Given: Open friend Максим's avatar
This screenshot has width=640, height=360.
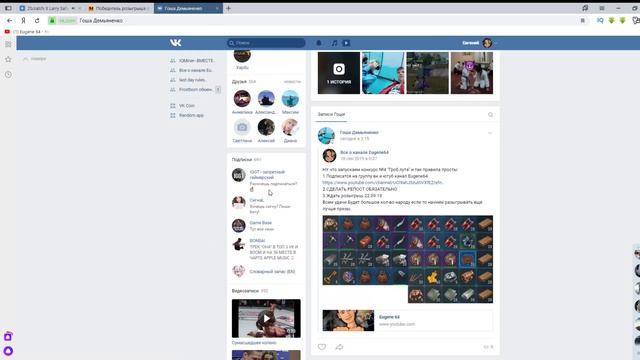Looking at the screenshot, I should coord(290,99).
